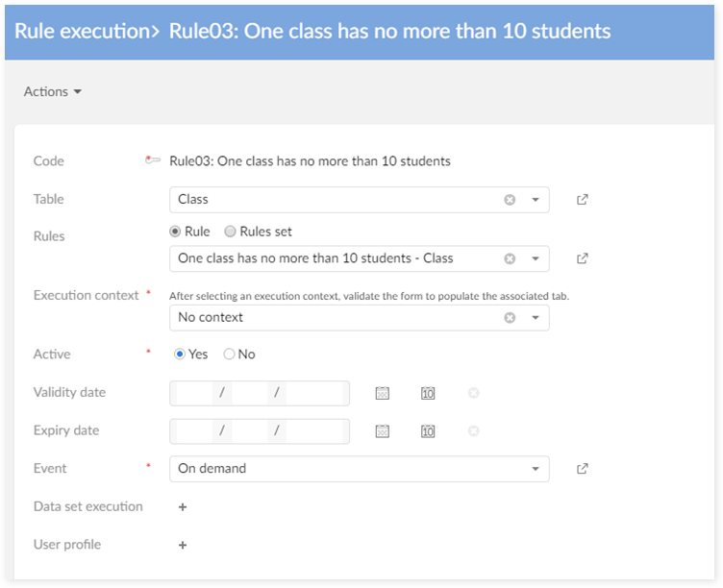
Task: Open the Validity date calendar picker
Action: tap(382, 393)
